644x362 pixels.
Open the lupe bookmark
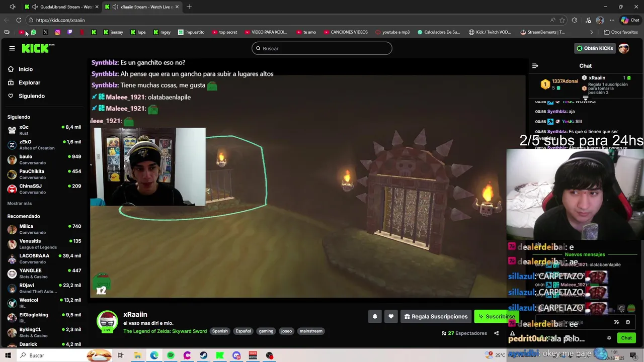pos(138,32)
